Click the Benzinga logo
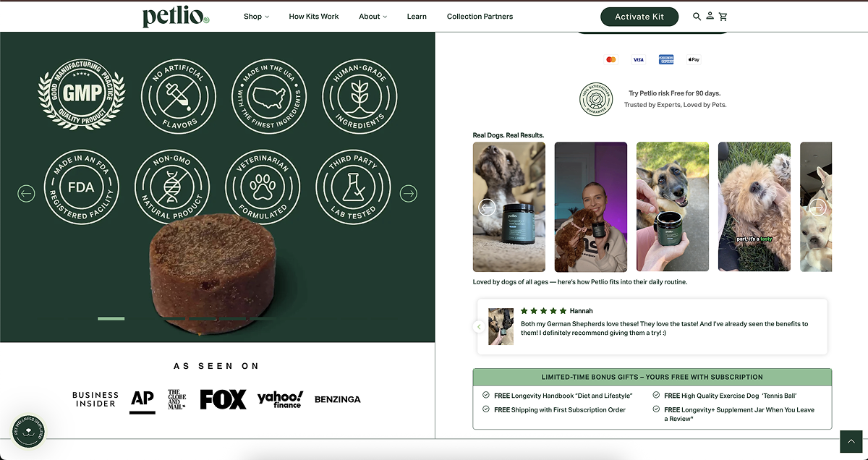 pyautogui.click(x=338, y=399)
